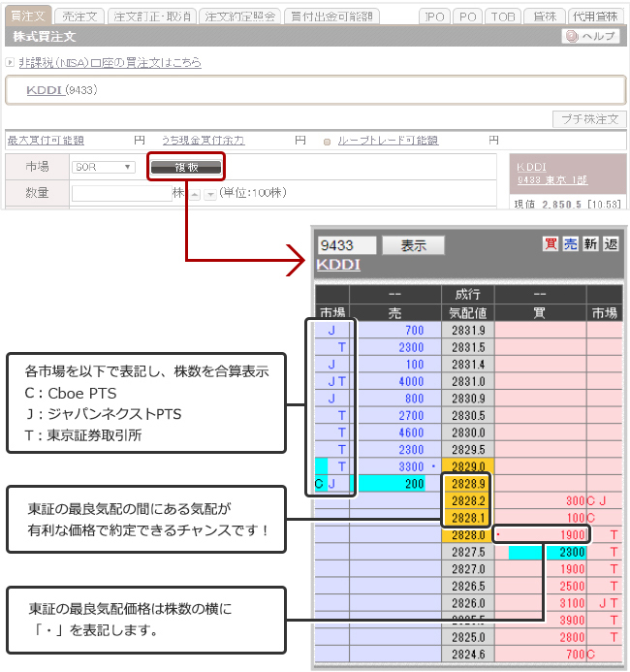Select quote price 2824.6
630x672 pixels.
[x=468, y=655]
